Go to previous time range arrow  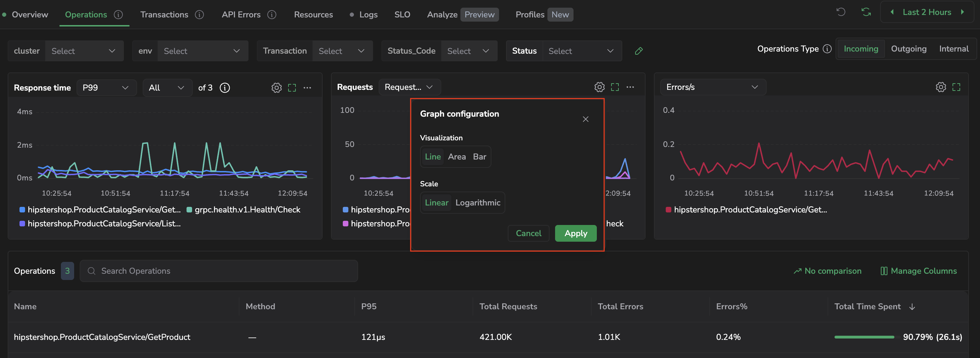(x=892, y=12)
